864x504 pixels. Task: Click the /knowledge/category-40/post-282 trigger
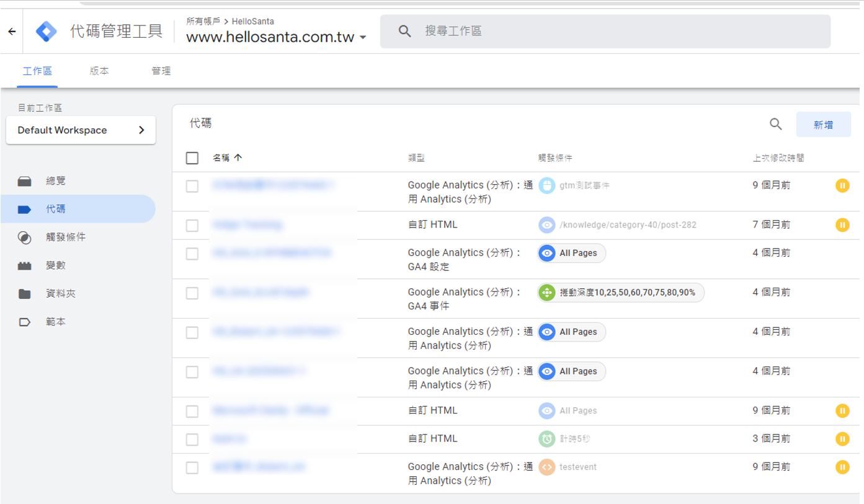point(618,225)
